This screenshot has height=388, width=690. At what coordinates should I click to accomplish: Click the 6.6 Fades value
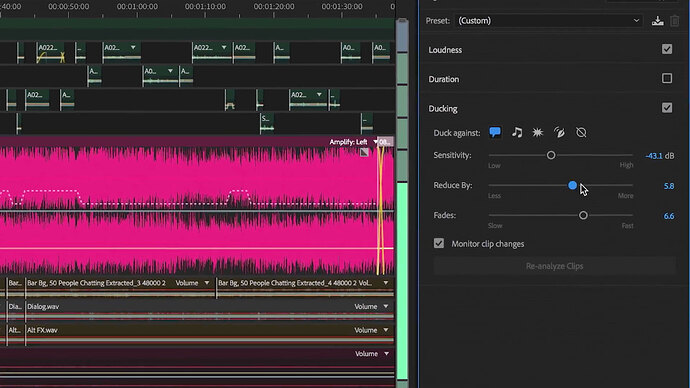[668, 216]
